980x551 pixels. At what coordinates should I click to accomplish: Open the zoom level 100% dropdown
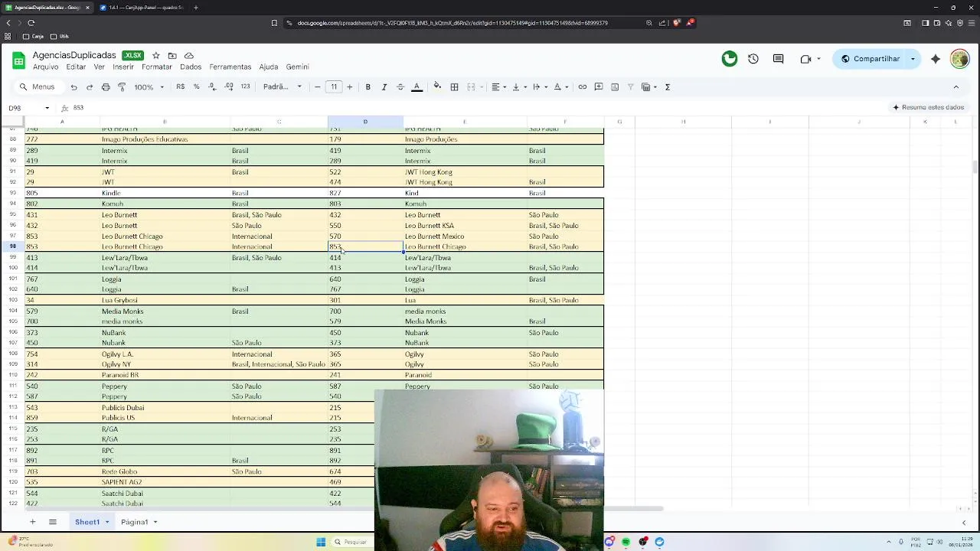pyautogui.click(x=149, y=87)
